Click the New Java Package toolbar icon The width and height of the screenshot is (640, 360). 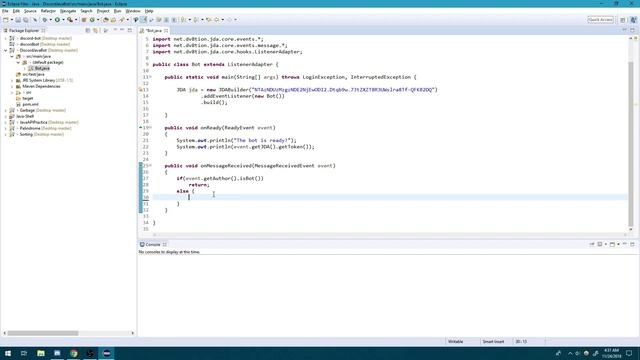coord(84,20)
